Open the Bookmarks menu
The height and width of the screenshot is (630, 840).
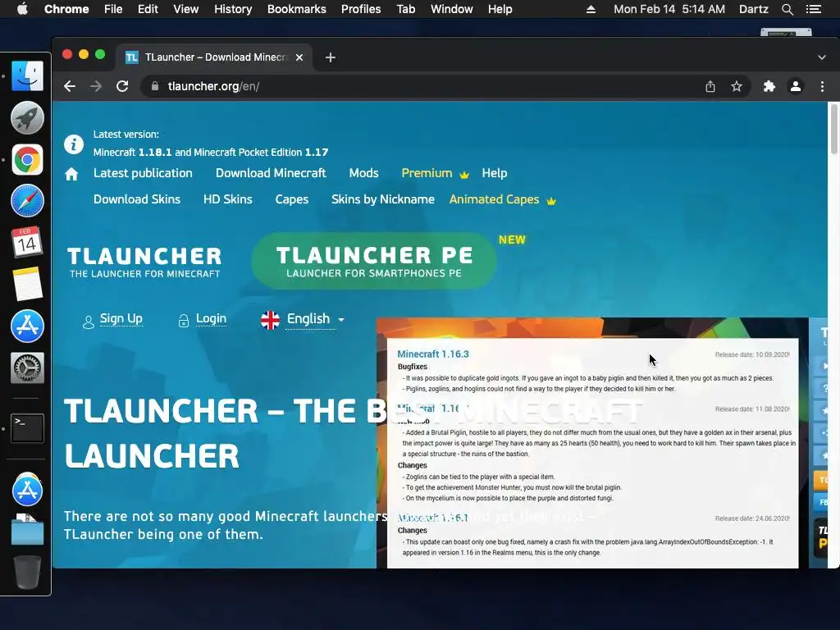[x=297, y=9]
